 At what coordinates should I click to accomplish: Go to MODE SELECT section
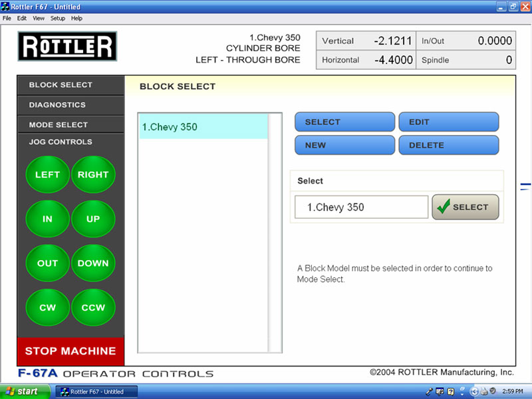59,125
